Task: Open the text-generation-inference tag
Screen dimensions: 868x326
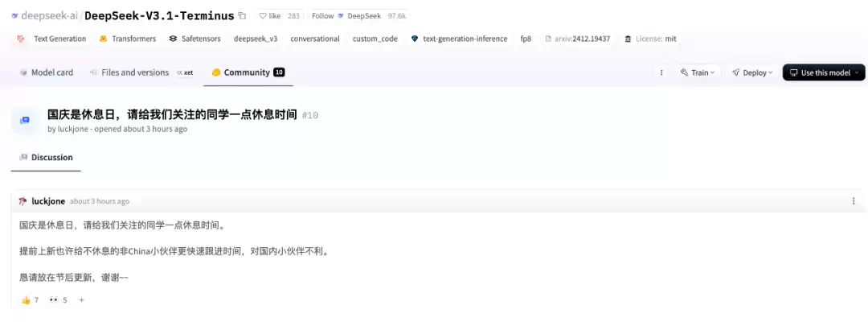Action: (458, 39)
